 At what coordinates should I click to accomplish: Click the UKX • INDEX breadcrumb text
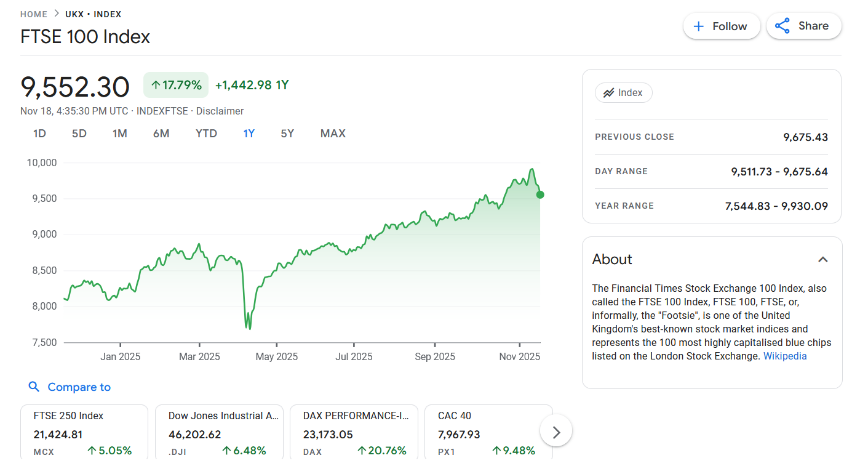[94, 14]
